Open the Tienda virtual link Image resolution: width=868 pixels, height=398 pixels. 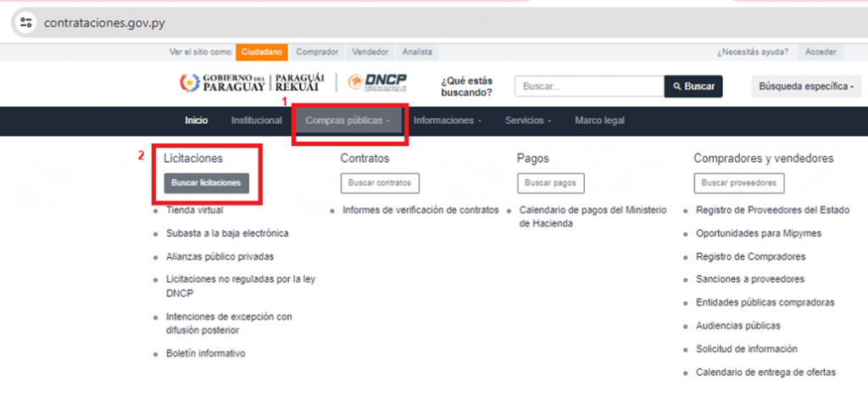point(195,210)
